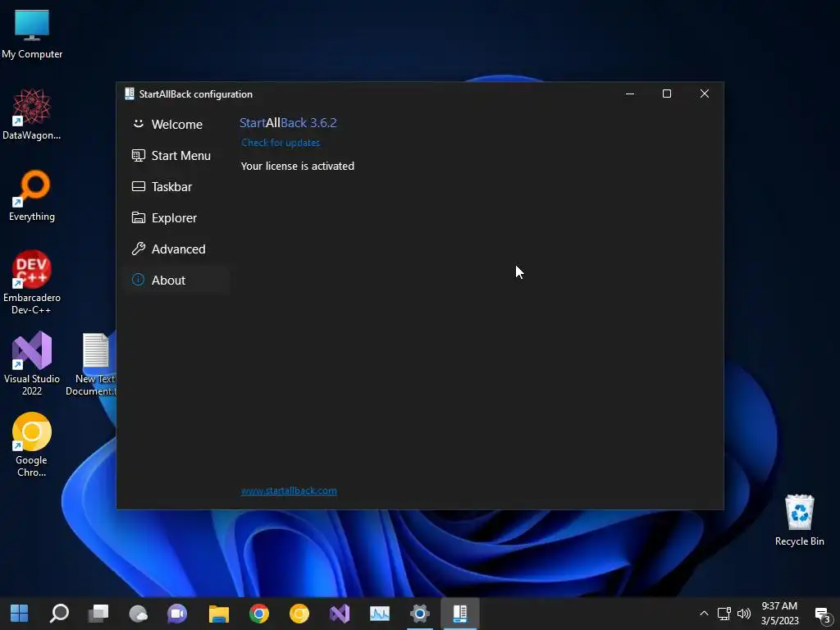Viewport: 840px width, 630px height.
Task: Open the Settings gear taskbar icon
Action: tap(420, 614)
